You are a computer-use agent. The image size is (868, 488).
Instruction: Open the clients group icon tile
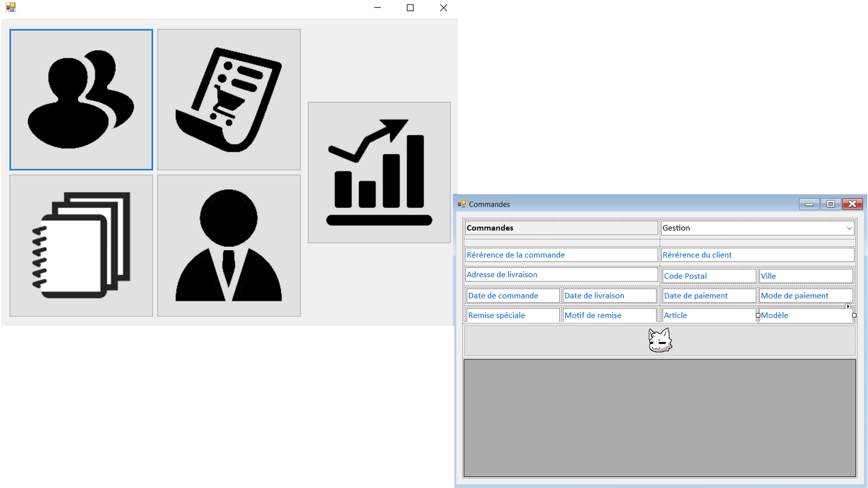point(81,100)
